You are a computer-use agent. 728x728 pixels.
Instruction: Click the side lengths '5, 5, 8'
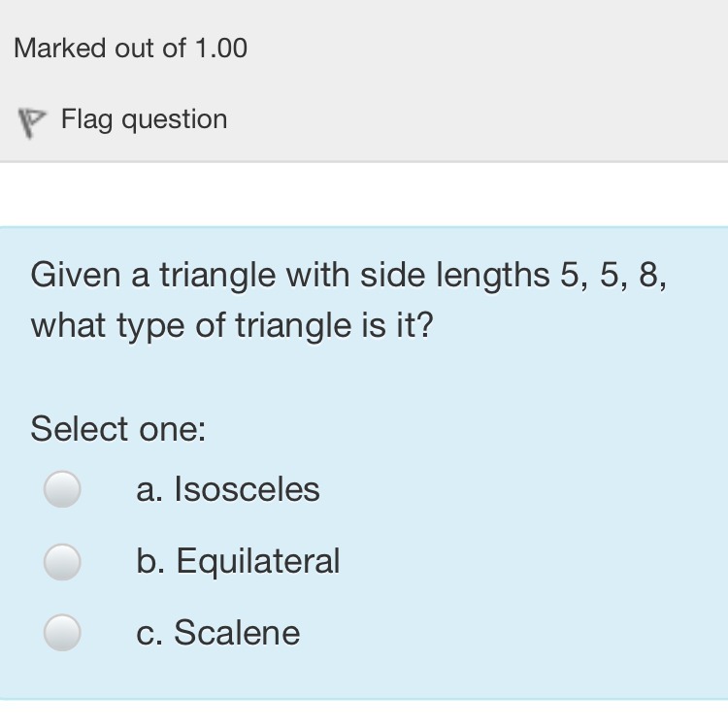tap(613, 276)
